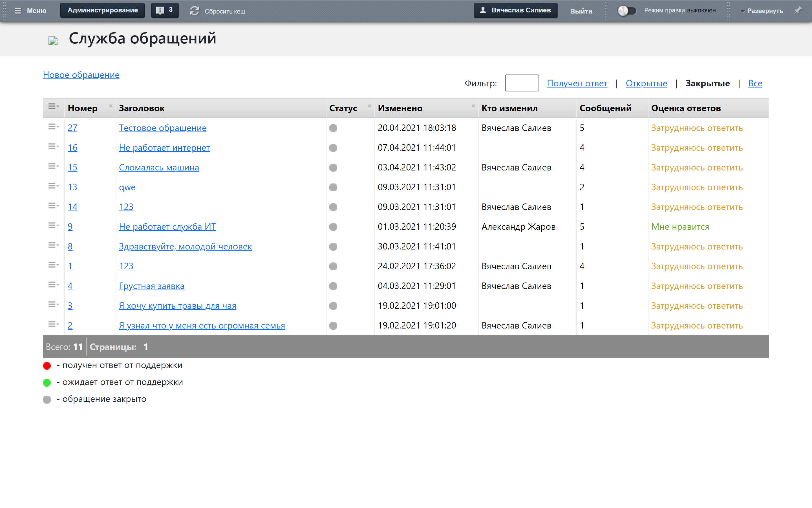Toggle the Режим правки switch
Image resolution: width=812 pixels, height=508 pixels.
point(627,11)
